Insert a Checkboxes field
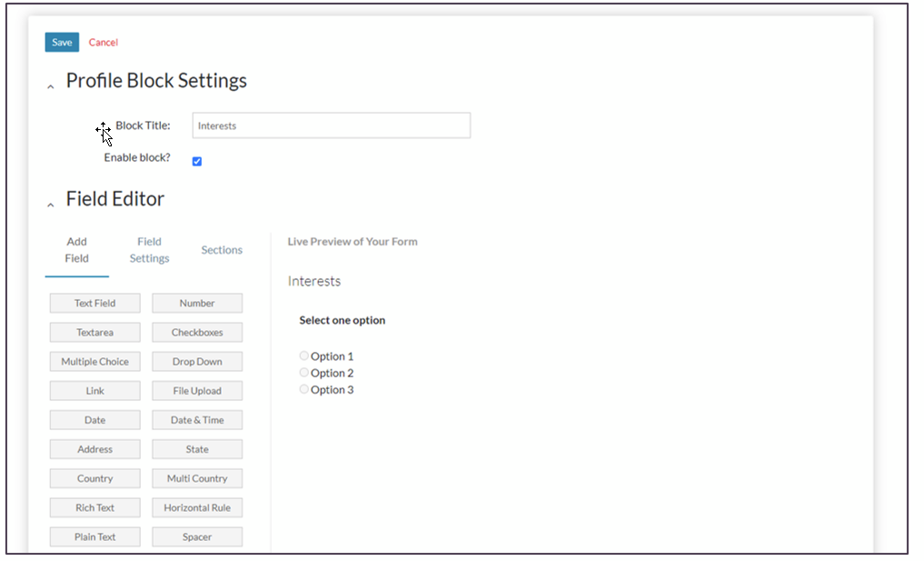Screen dimensions: 924x561 click(x=197, y=333)
